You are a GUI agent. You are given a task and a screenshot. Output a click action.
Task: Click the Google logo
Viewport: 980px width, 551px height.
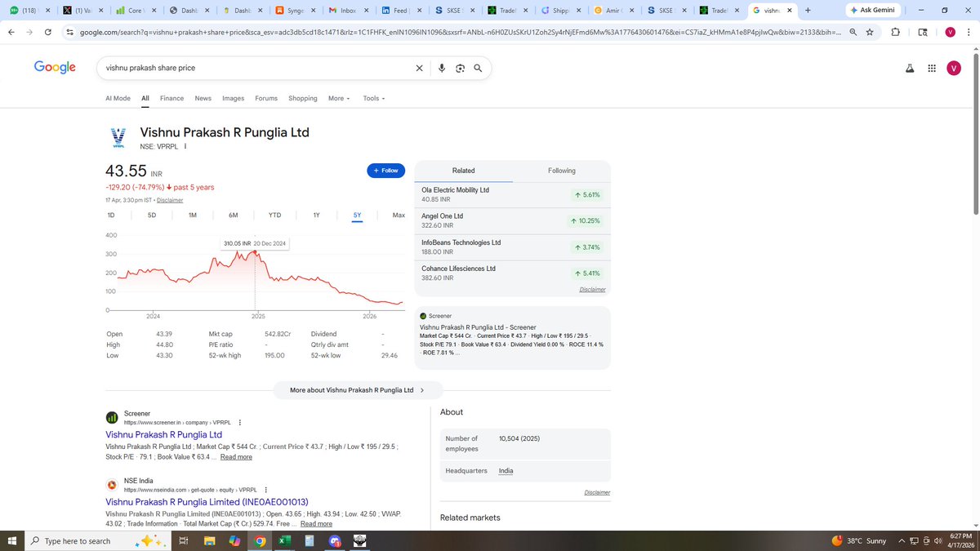[x=55, y=68]
